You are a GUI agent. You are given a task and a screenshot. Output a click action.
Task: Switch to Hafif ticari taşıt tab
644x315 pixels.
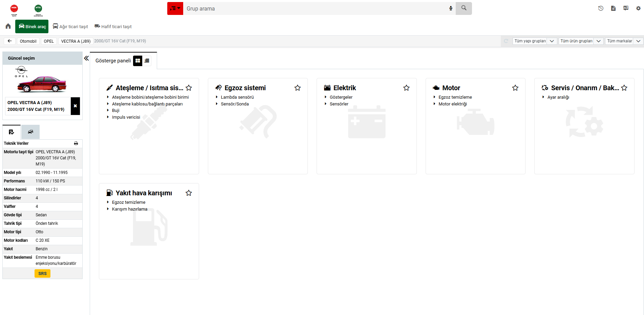[x=113, y=26]
